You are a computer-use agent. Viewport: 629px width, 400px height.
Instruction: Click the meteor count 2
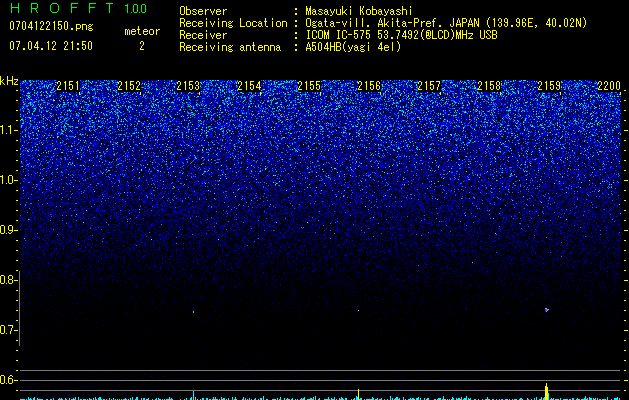(142, 46)
